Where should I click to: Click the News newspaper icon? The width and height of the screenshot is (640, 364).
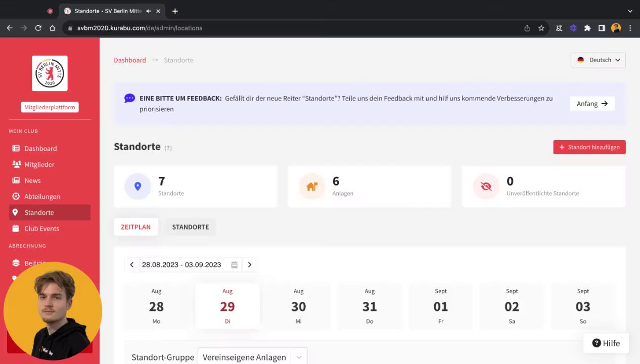[x=16, y=180]
